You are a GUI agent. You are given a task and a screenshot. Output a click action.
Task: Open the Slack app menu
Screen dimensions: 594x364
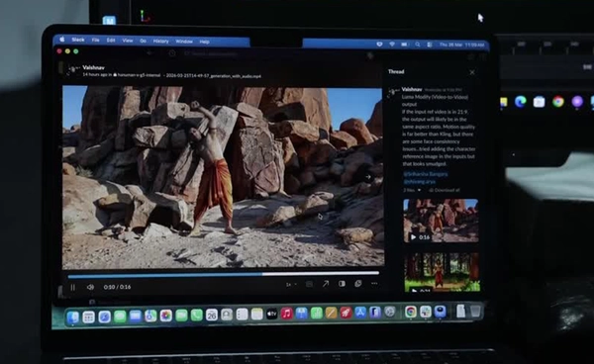coord(78,40)
